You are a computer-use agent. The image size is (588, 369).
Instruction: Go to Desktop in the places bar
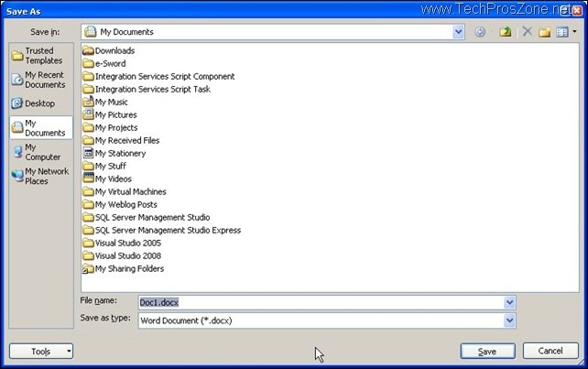click(x=39, y=103)
